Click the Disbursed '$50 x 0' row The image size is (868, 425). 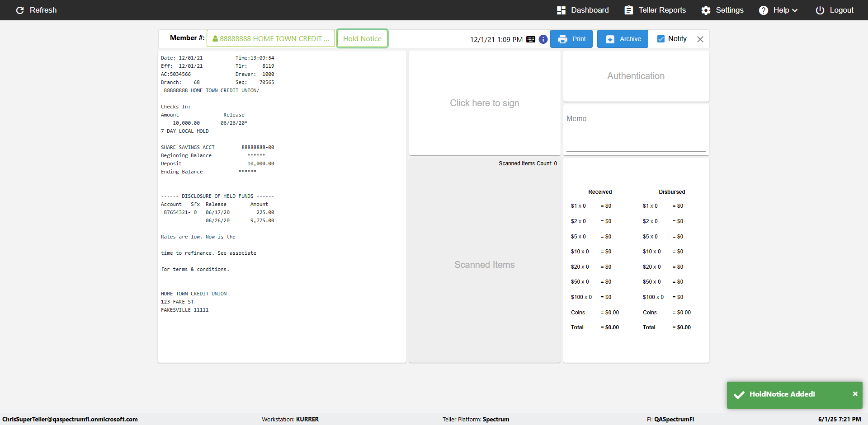(663, 282)
